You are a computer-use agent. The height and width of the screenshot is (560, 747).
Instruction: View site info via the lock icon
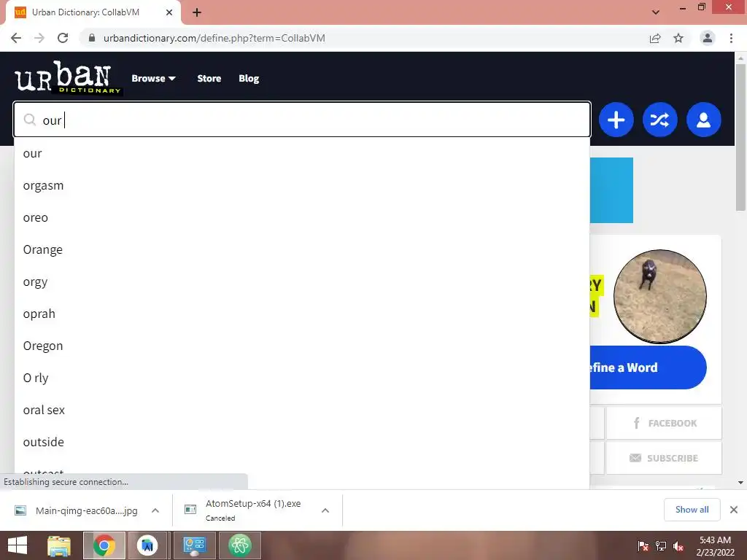point(92,38)
